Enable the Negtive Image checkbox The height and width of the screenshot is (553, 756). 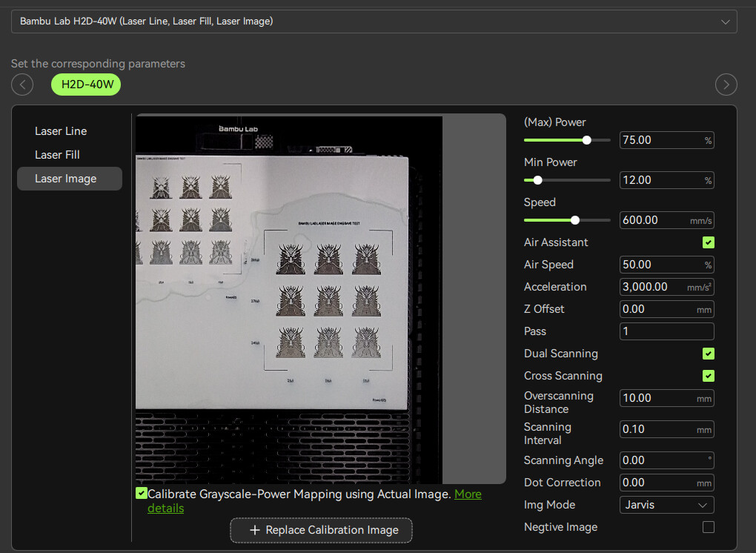[709, 528]
